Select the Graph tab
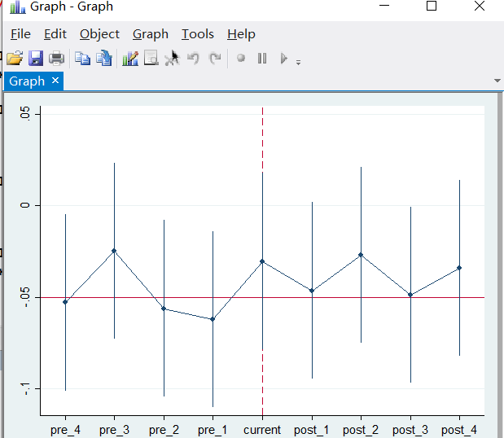 click(x=27, y=81)
